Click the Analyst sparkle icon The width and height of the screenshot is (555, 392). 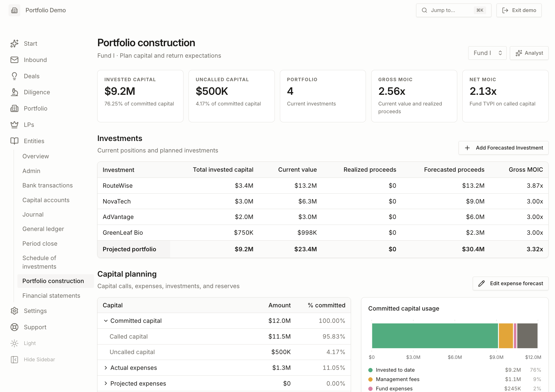pos(519,53)
